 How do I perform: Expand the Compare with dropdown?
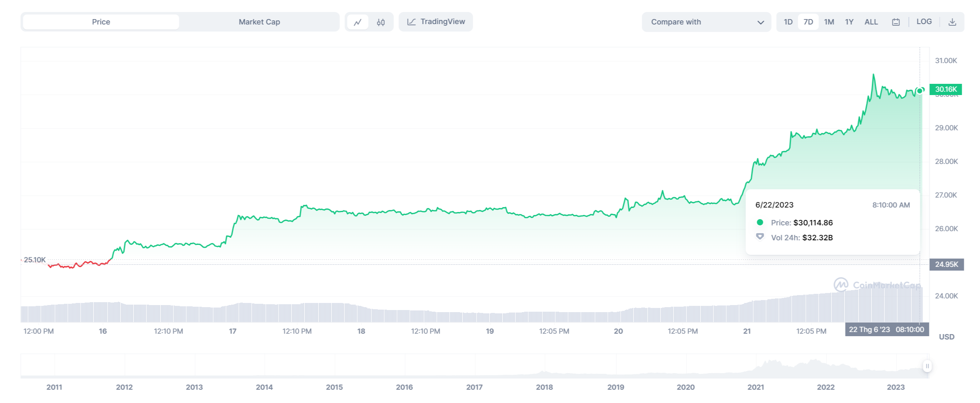coord(706,22)
